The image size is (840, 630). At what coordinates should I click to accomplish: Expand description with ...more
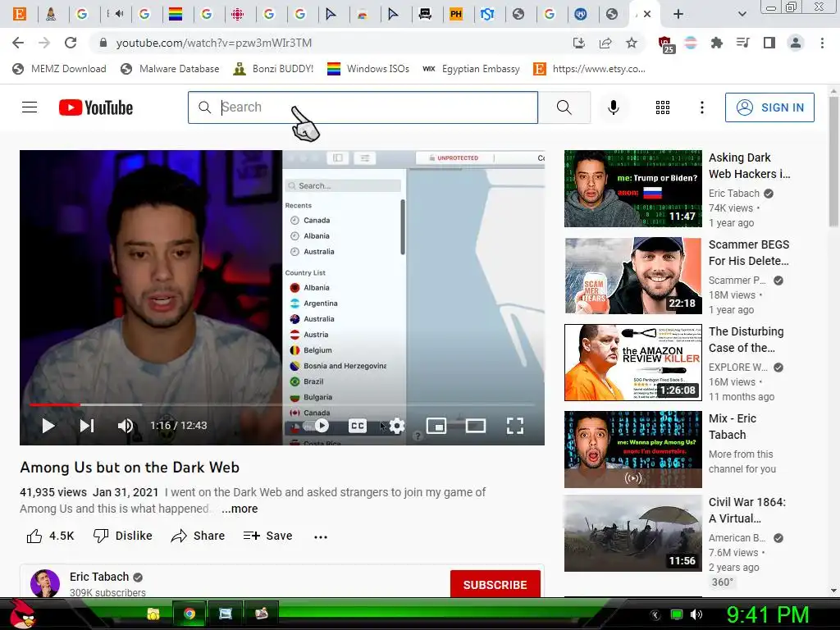click(x=240, y=509)
